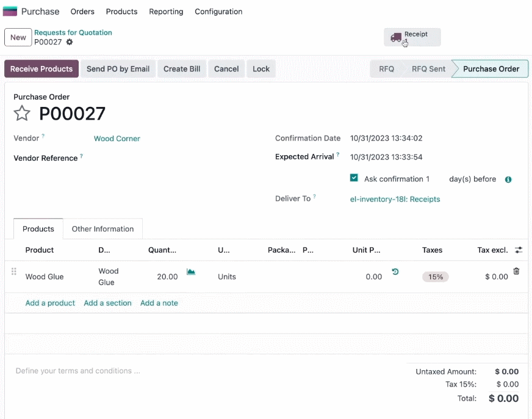532x419 pixels.
Task: Click the Expected Arrival help question mark
Action: (337, 155)
